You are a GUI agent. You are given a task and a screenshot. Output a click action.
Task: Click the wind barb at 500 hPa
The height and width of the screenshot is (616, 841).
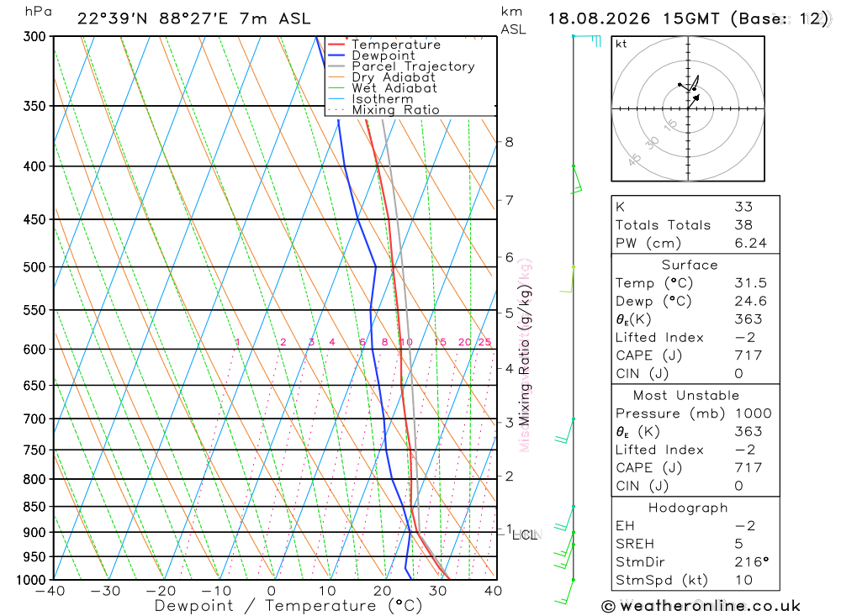(x=568, y=279)
